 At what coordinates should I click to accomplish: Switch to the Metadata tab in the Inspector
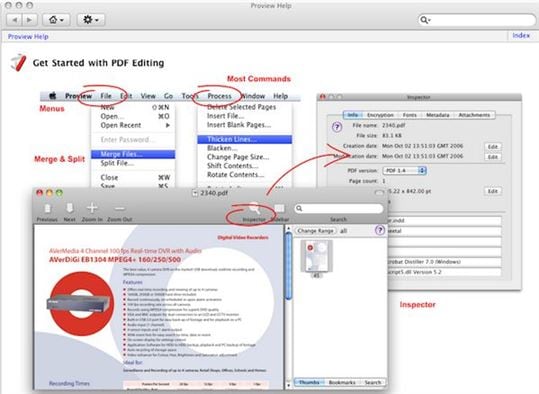click(438, 115)
